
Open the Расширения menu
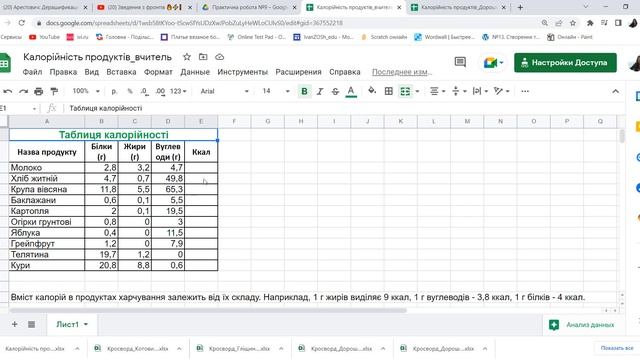coord(298,72)
